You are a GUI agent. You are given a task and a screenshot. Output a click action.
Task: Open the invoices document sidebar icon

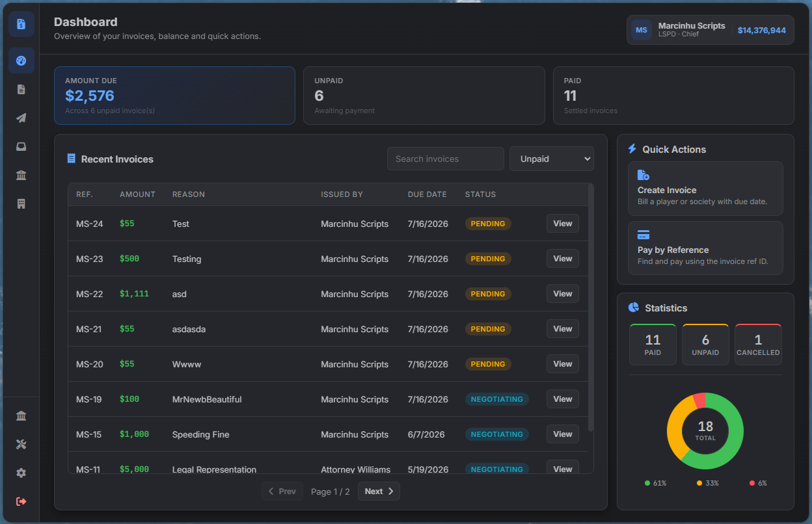(x=21, y=90)
